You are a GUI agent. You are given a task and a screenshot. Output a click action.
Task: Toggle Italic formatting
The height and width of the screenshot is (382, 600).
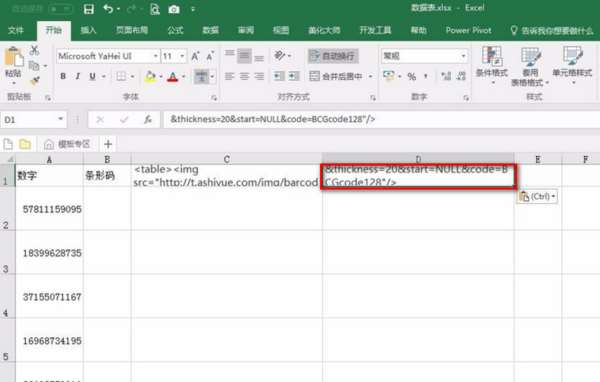coord(78,77)
